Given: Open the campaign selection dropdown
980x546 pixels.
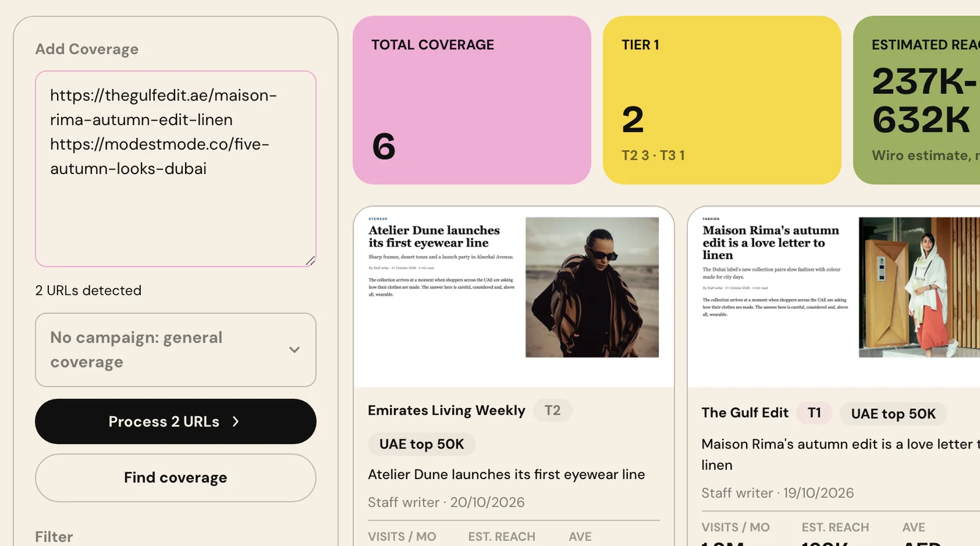Looking at the screenshot, I should [176, 350].
